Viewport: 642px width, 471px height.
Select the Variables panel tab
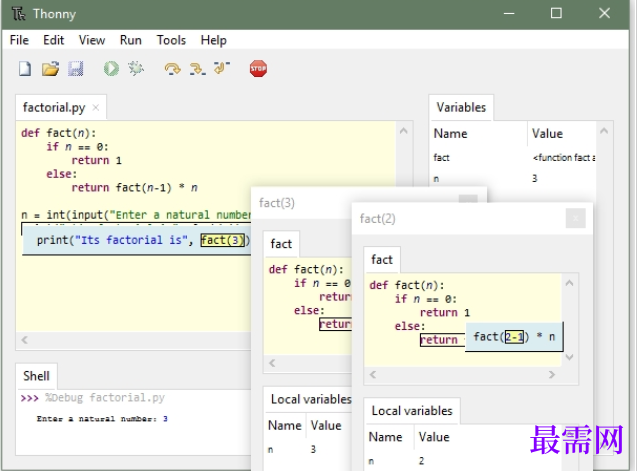pyautogui.click(x=461, y=107)
